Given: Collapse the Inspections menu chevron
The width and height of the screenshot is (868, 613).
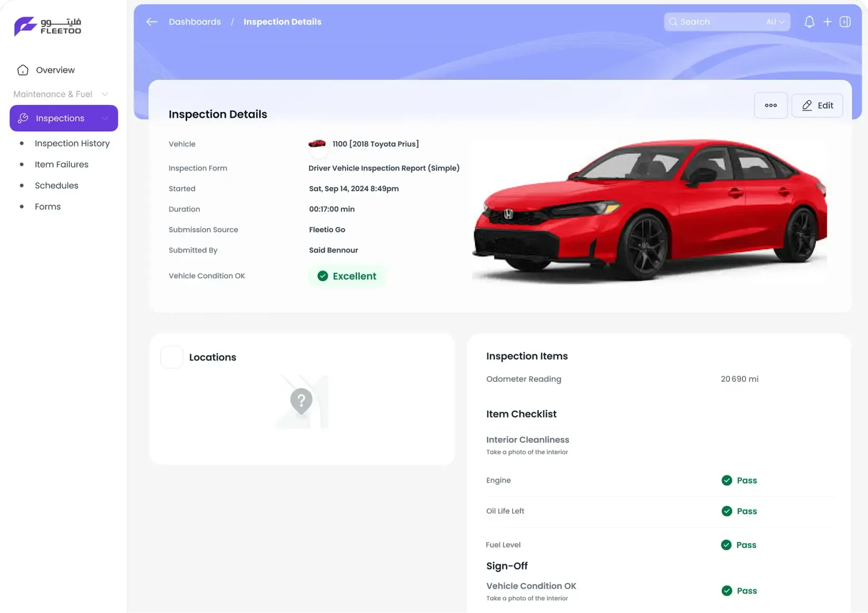Looking at the screenshot, I should click(105, 118).
